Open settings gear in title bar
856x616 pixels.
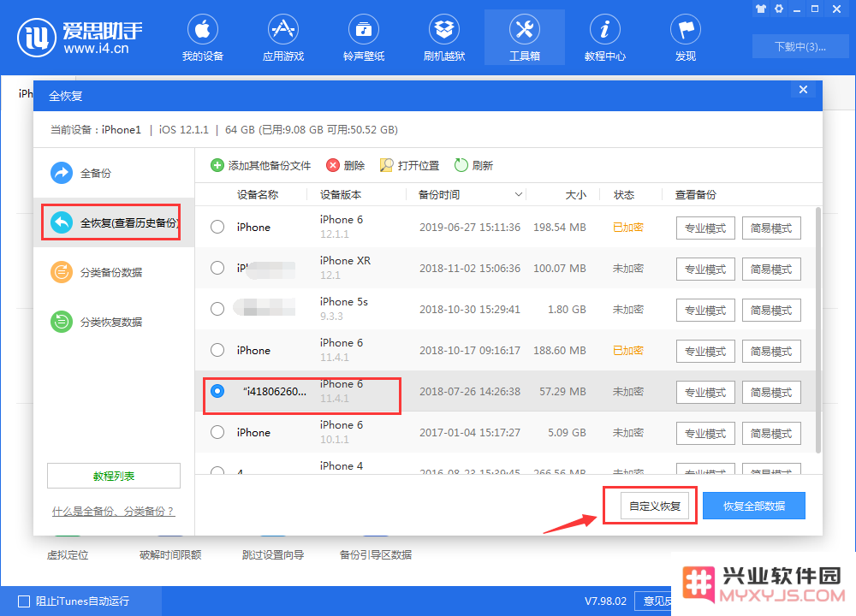778,9
